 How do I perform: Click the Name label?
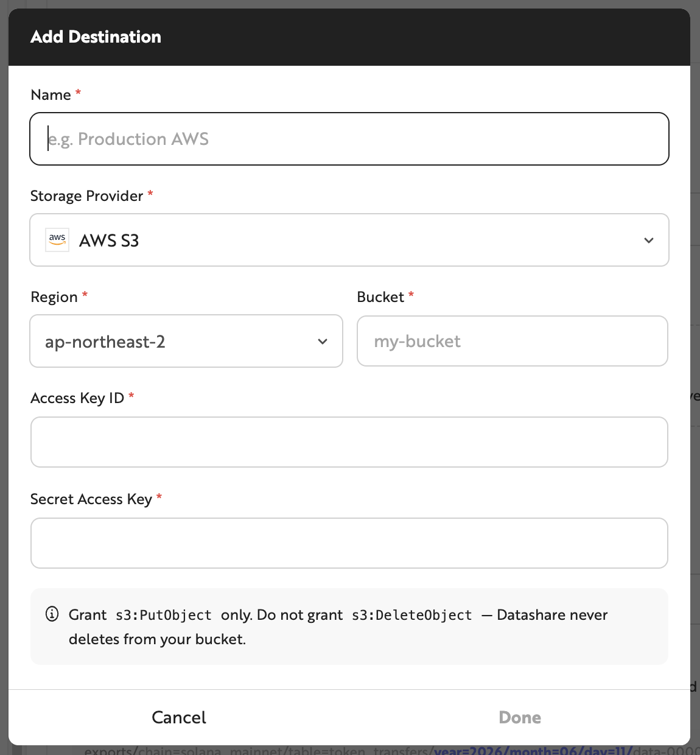click(x=51, y=95)
